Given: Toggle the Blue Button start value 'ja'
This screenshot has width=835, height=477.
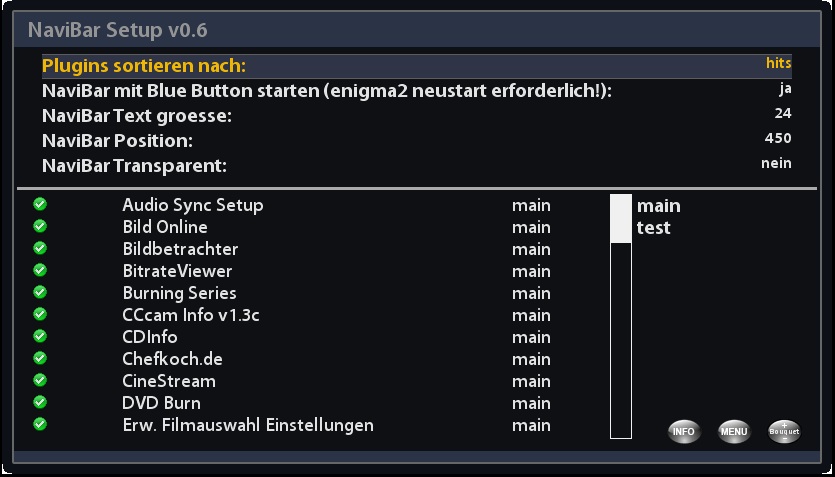Looking at the screenshot, I should click(x=784, y=88).
